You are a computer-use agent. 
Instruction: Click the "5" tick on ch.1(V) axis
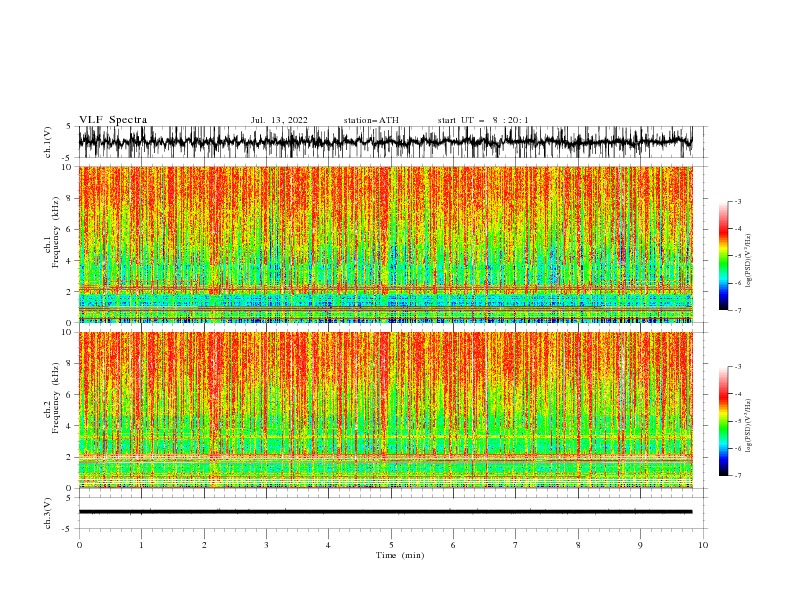[x=69, y=127]
